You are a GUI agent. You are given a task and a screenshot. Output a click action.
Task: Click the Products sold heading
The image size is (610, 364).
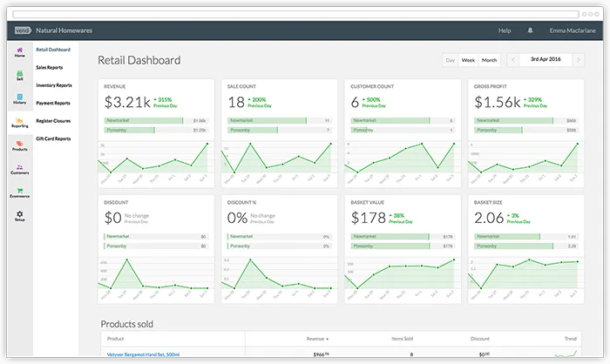point(127,324)
